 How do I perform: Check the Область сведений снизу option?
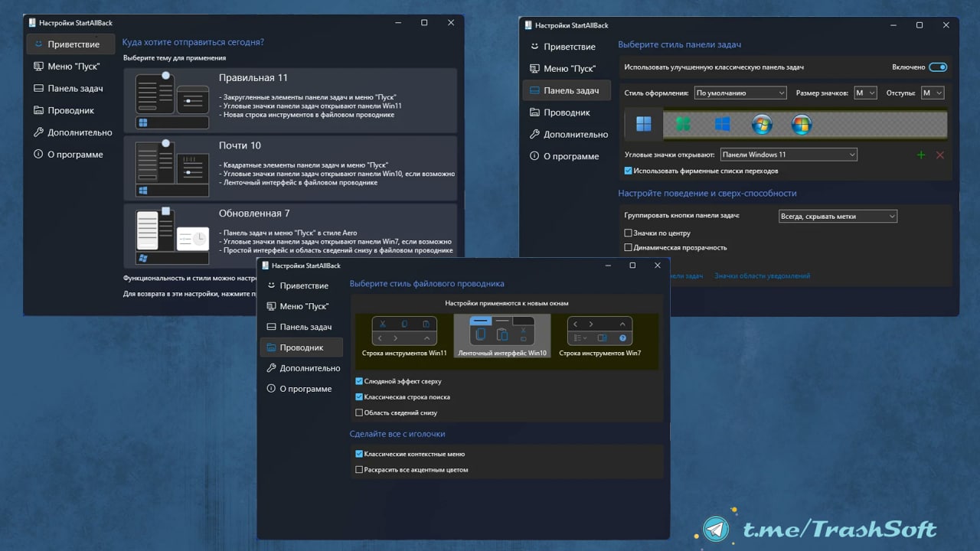pos(359,413)
